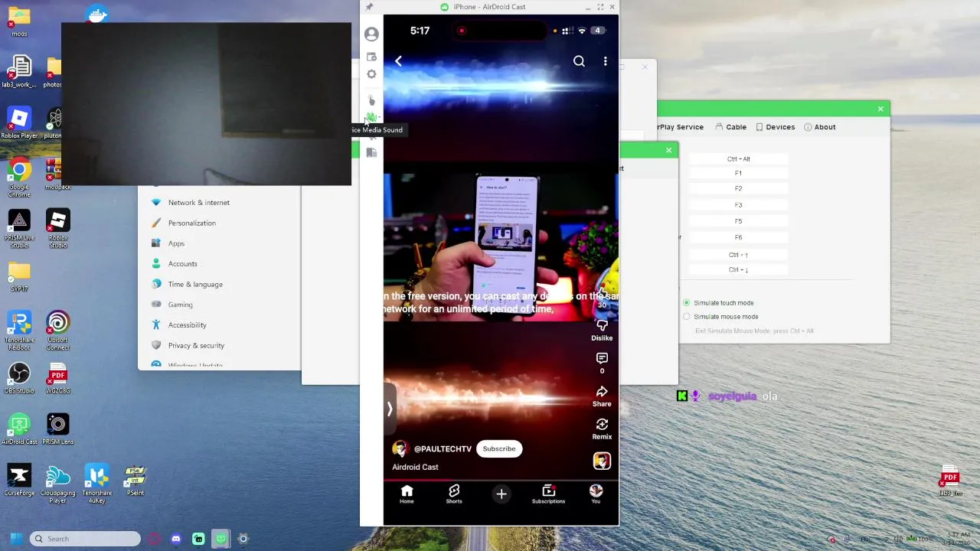Toggle the green device media sound icon
Viewport: 980px width, 551px height.
click(371, 118)
